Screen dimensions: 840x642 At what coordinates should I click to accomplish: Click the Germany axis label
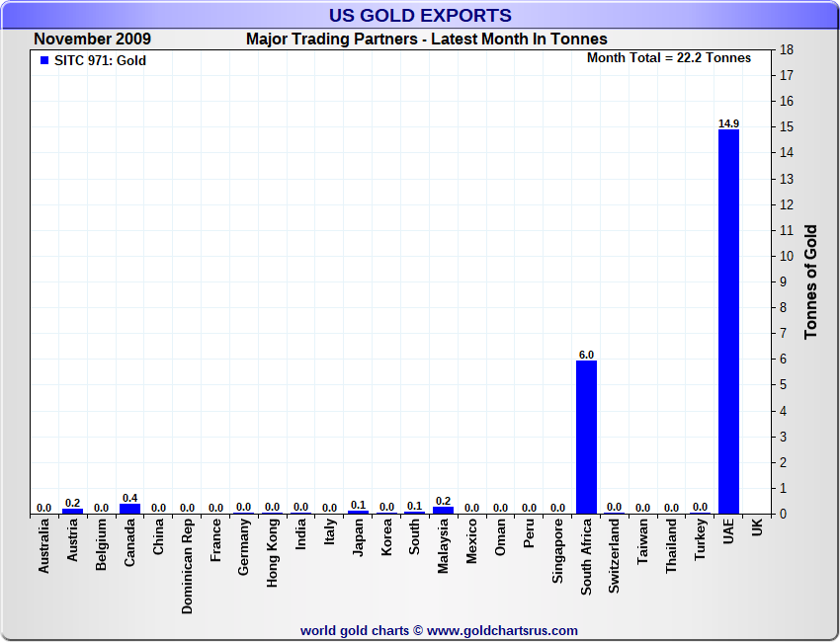point(244,547)
